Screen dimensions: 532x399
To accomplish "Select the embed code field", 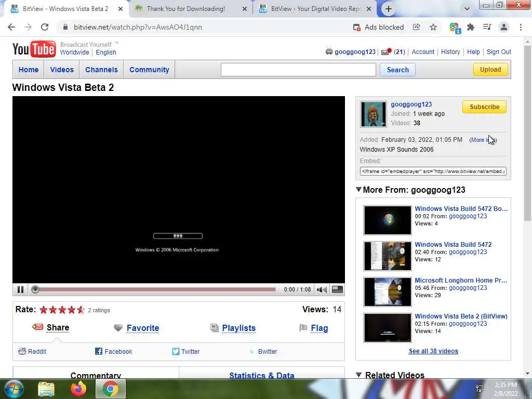I will click(x=433, y=171).
